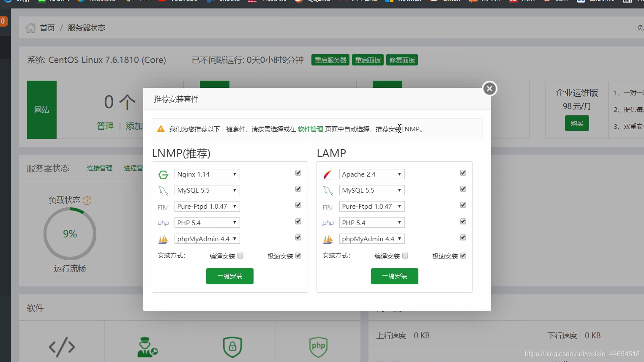Click the 重启面板 restart panel button
The width and height of the screenshot is (644, 362).
[x=368, y=60]
